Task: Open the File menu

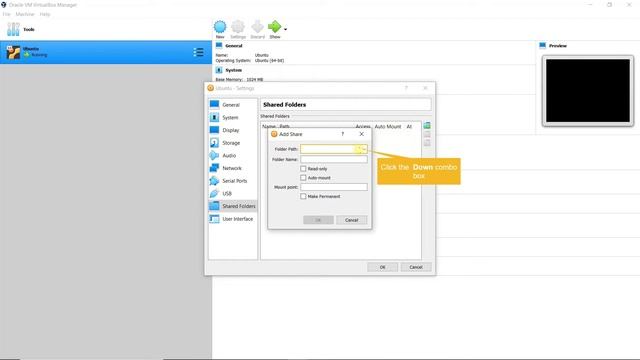Action: (x=7, y=14)
